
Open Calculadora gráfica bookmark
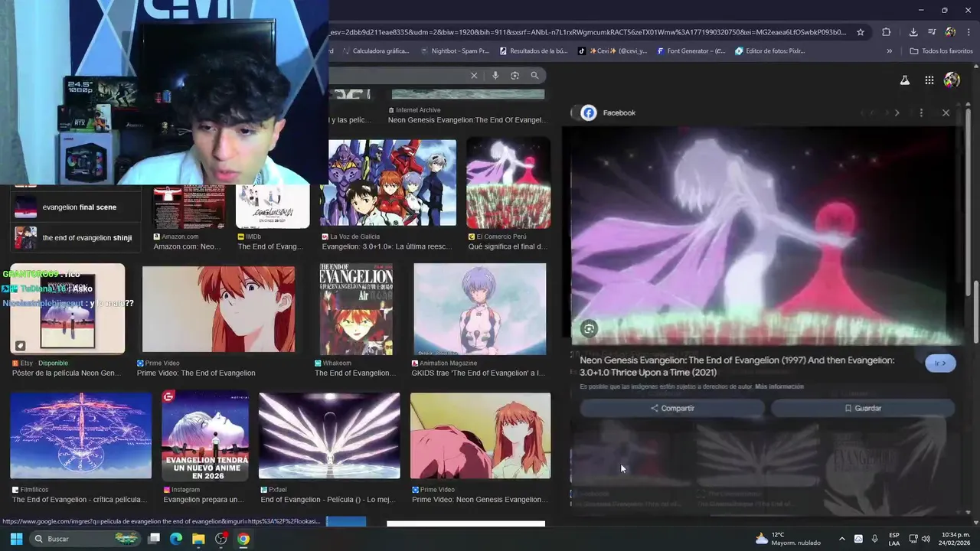375,51
